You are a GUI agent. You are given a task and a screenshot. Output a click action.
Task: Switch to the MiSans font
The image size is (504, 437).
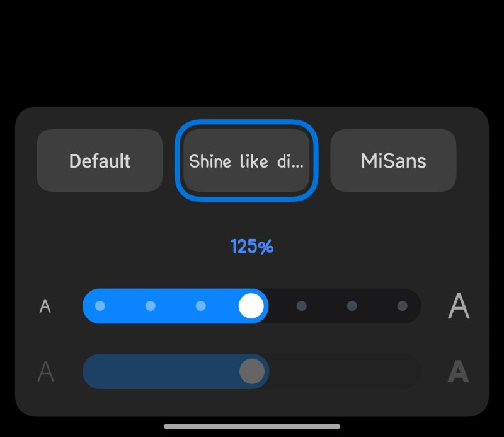point(393,161)
